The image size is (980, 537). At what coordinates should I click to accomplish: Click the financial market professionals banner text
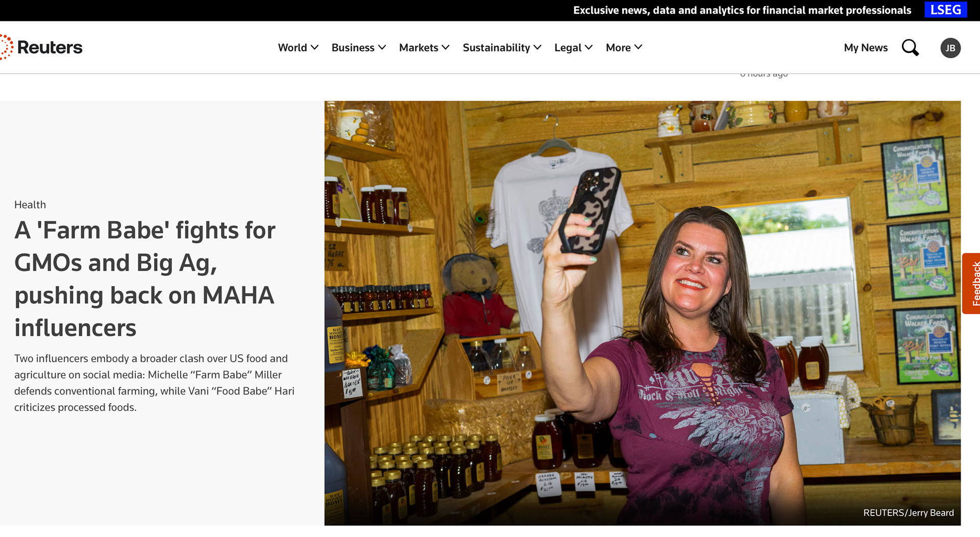(x=742, y=10)
